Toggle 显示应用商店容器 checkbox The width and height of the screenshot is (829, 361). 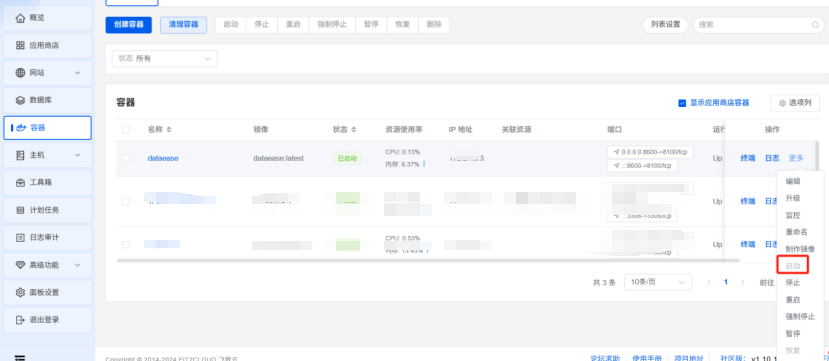(x=682, y=103)
